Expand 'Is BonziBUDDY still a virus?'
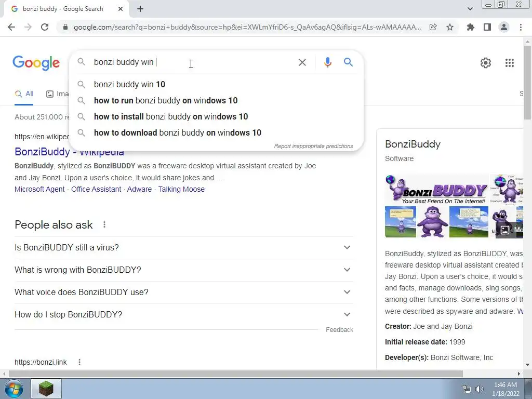The image size is (532, 399). click(x=184, y=248)
